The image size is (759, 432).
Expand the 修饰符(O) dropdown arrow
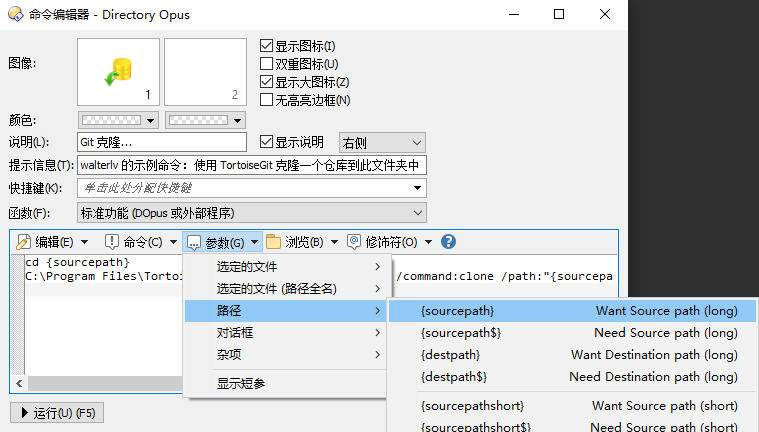[428, 242]
